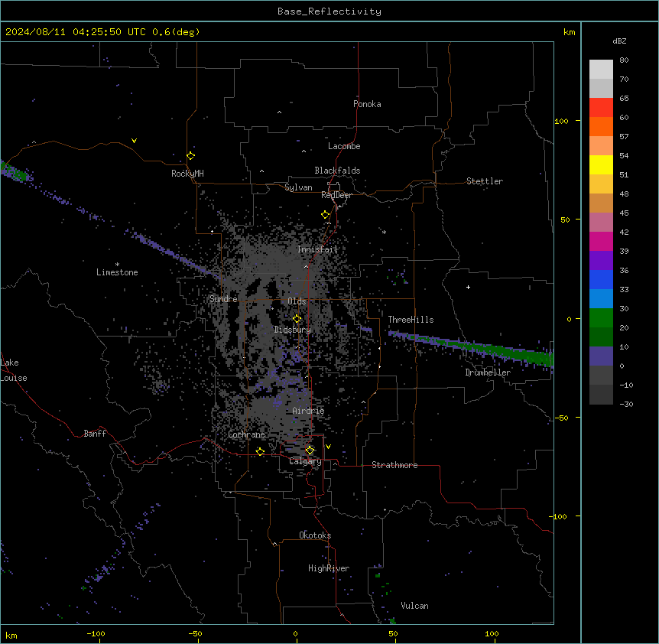Image resolution: width=659 pixels, height=644 pixels.
Task: Click the Ponoka city label
Action: [x=367, y=104]
